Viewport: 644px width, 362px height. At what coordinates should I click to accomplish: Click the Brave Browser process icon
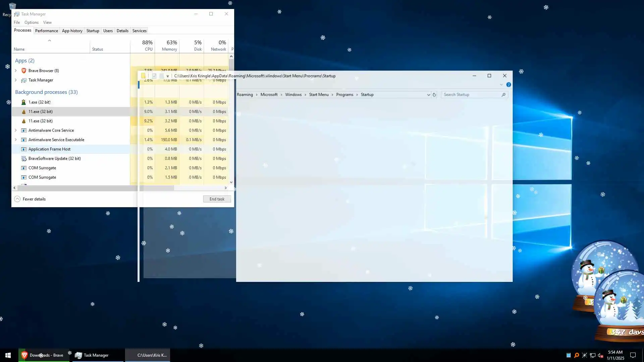[24, 71]
